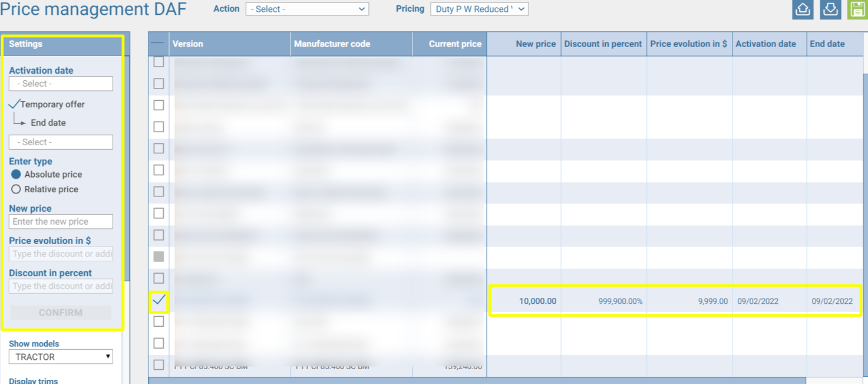
Task: Open the Action select dropdown
Action: tap(307, 9)
